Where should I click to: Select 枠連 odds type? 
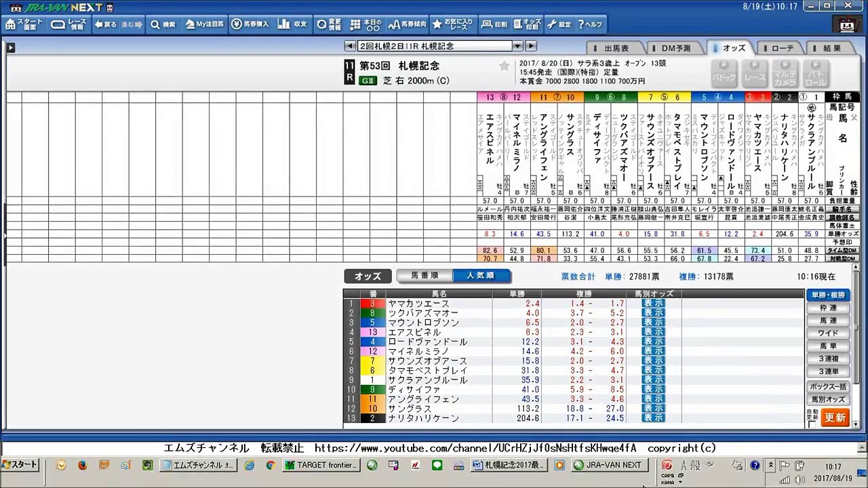828,308
